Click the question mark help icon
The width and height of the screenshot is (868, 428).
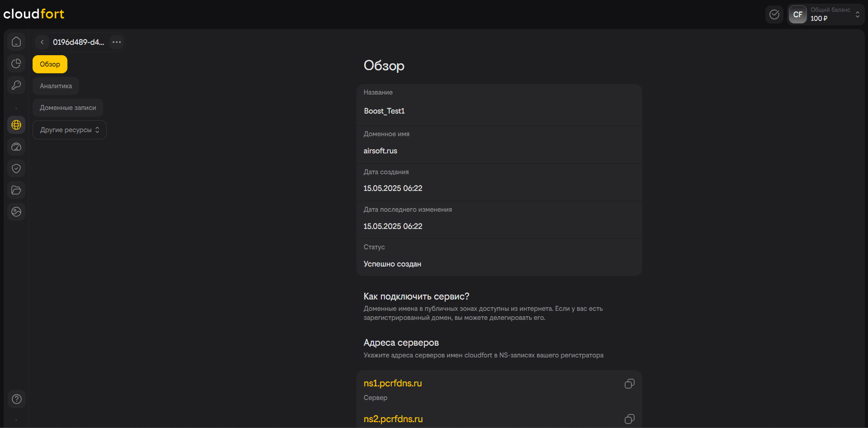(x=17, y=399)
